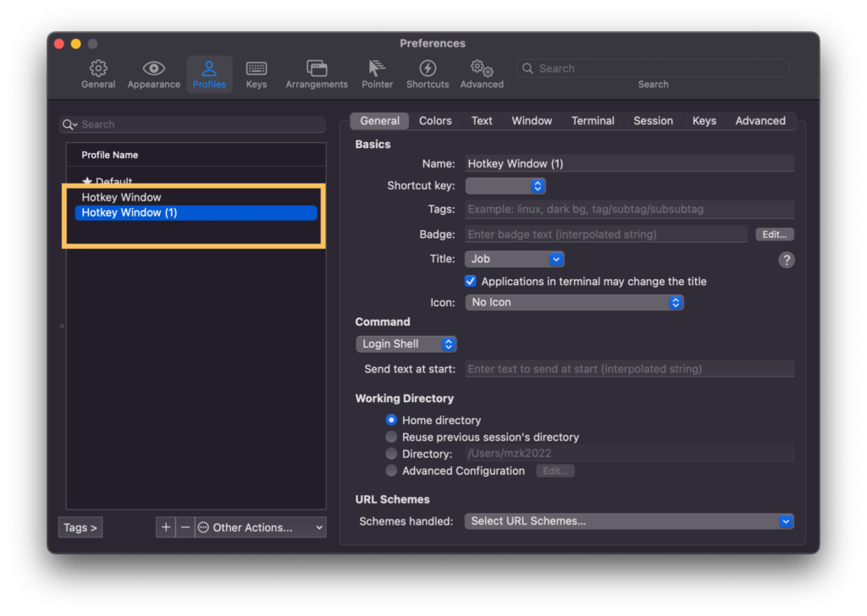The image size is (867, 616).
Task: Open the Icon dropdown showing No Icon
Action: point(575,302)
